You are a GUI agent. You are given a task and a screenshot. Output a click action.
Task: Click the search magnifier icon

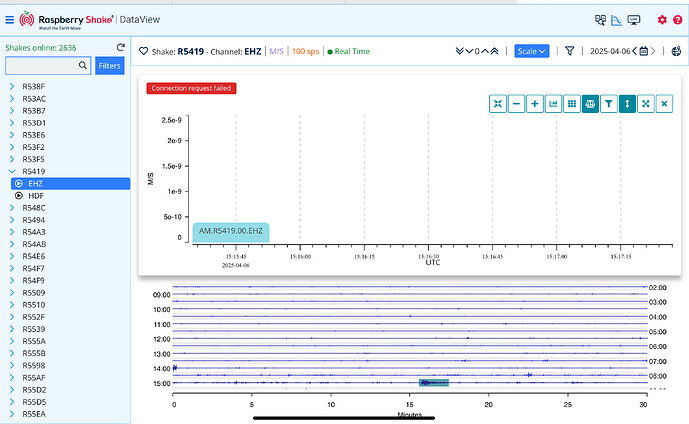pos(83,65)
